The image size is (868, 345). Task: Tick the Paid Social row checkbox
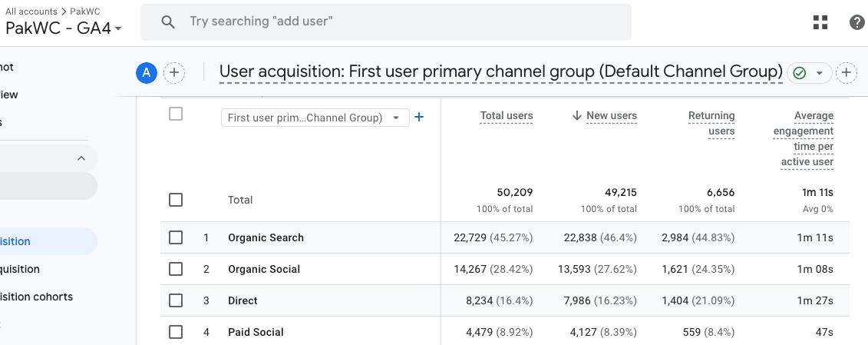(176, 332)
